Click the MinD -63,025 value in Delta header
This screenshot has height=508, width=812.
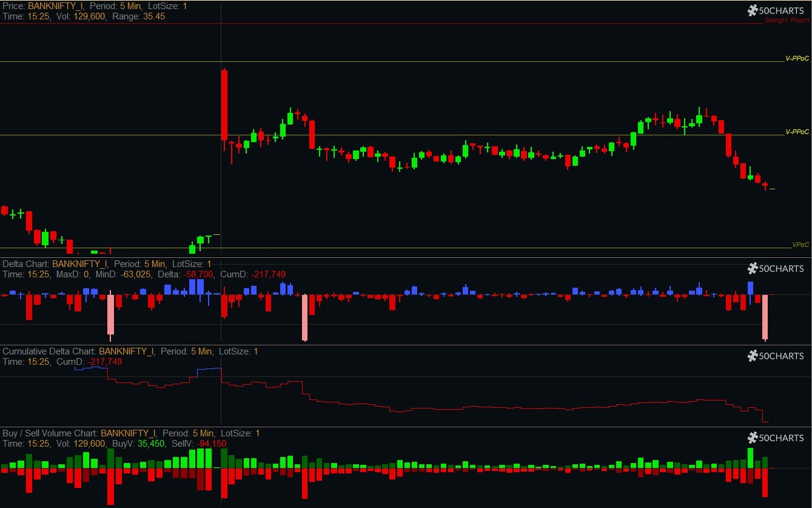point(132,274)
